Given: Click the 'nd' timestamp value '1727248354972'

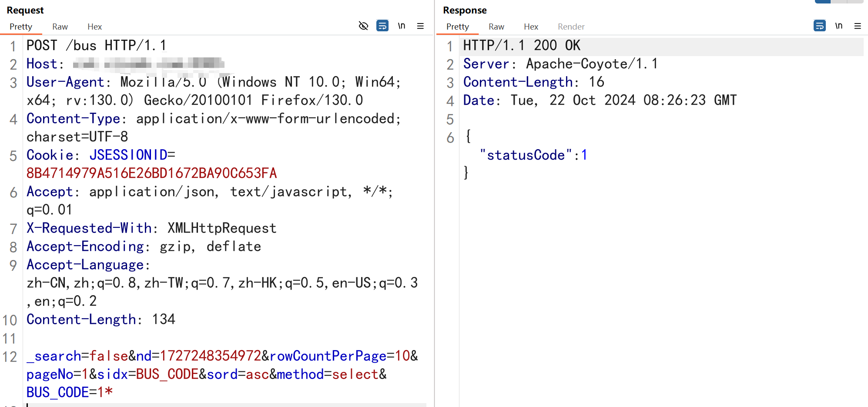Looking at the screenshot, I should 211,356.
